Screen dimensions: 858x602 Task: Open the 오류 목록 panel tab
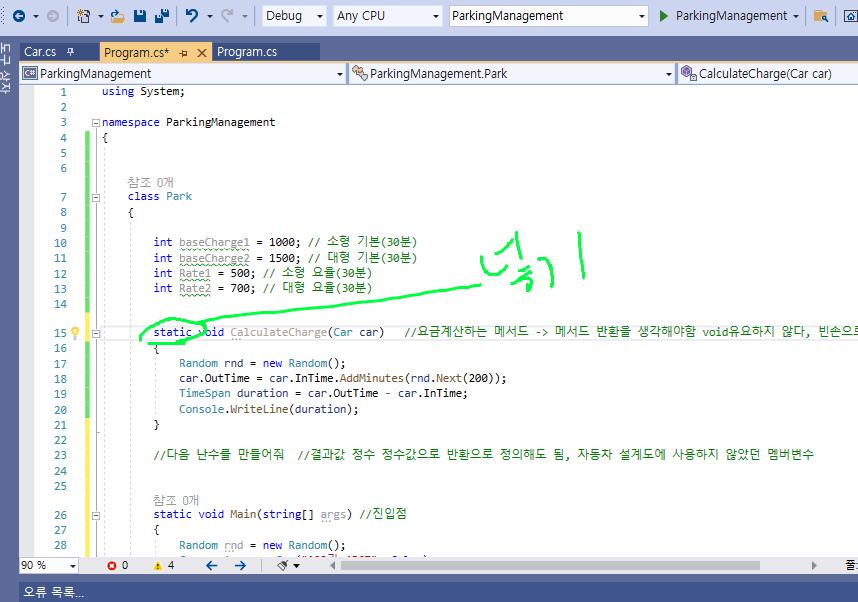53,592
